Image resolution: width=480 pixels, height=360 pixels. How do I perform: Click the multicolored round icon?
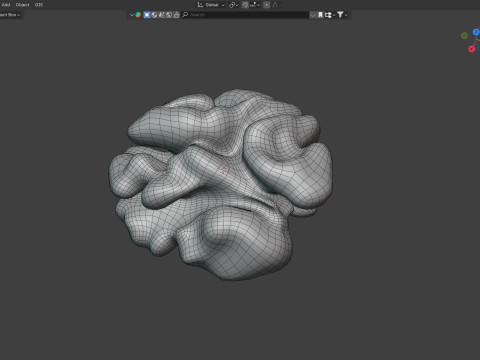pyautogui.click(x=138, y=15)
